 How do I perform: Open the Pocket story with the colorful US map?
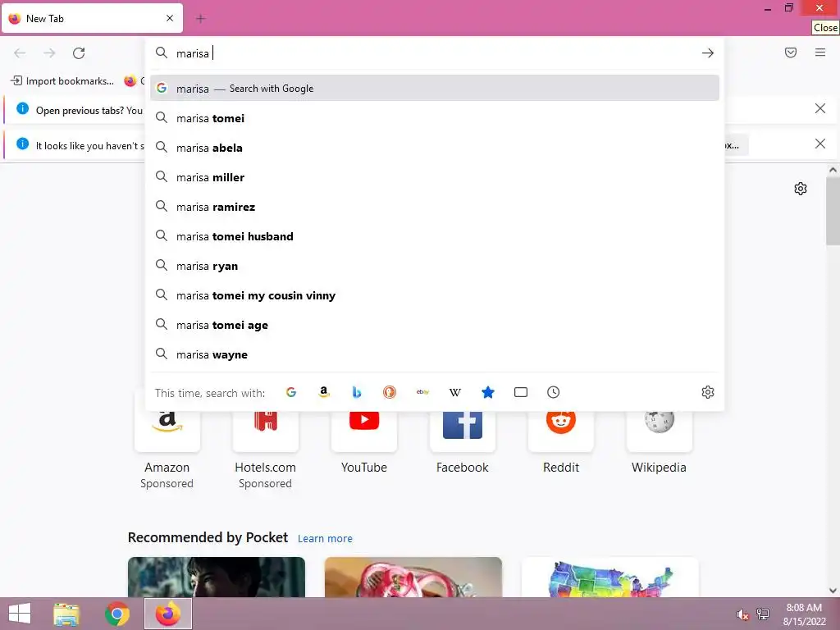coord(609,577)
